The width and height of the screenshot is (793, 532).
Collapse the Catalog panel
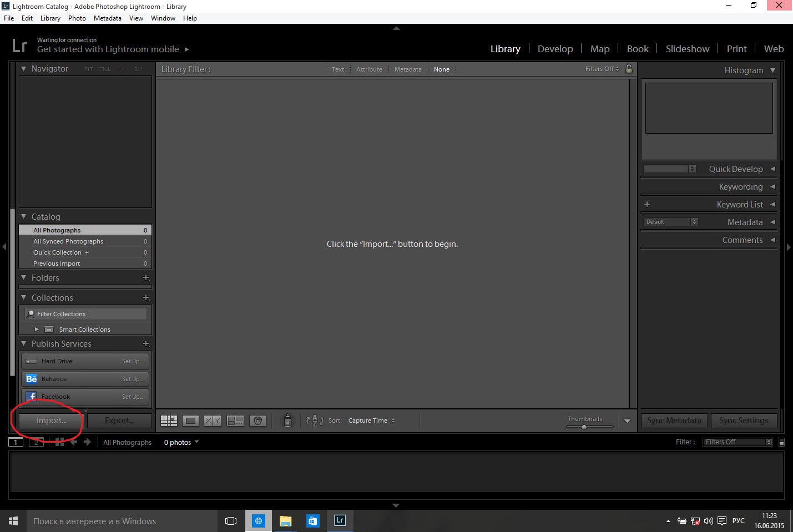click(x=23, y=216)
